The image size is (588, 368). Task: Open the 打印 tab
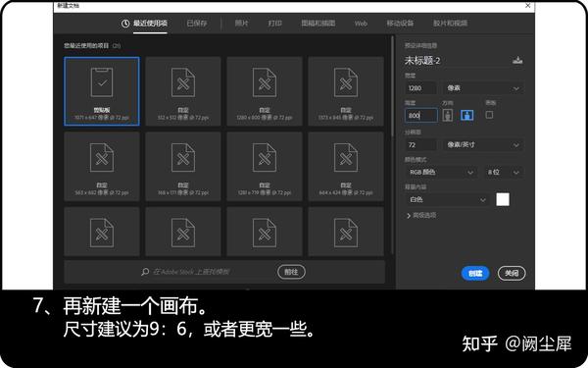click(x=274, y=24)
